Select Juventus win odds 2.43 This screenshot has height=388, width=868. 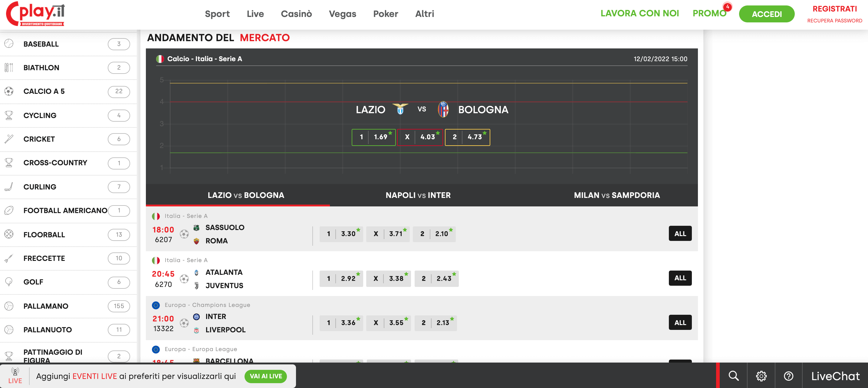[436, 279]
